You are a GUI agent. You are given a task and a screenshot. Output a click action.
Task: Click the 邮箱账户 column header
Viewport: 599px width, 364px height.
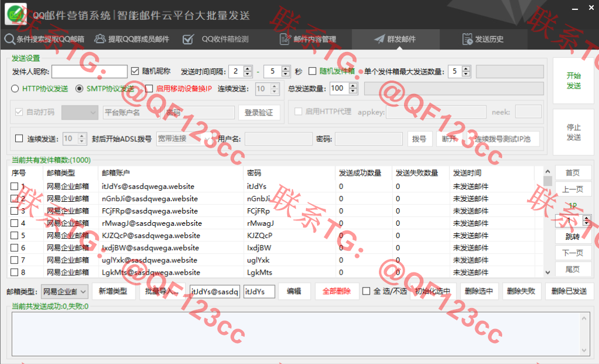[x=170, y=173]
